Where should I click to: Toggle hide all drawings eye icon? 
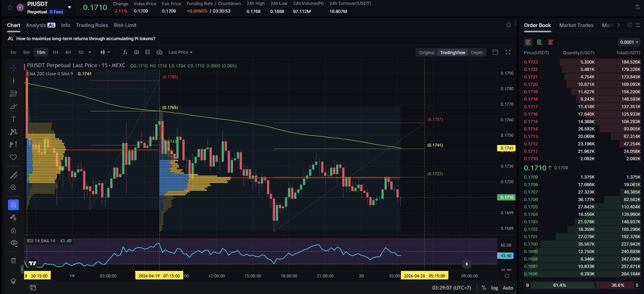pos(13,243)
